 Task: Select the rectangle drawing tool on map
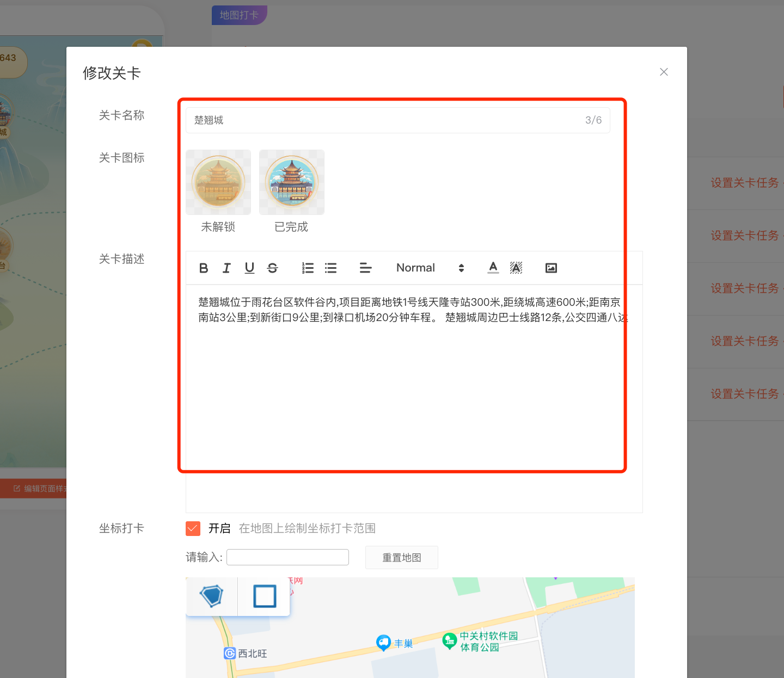point(265,596)
